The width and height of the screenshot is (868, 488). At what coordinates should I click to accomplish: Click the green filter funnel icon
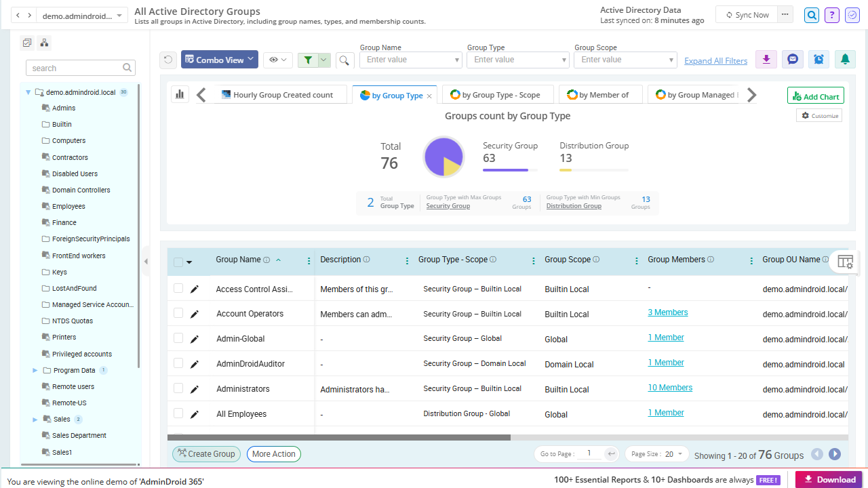pyautogui.click(x=309, y=60)
